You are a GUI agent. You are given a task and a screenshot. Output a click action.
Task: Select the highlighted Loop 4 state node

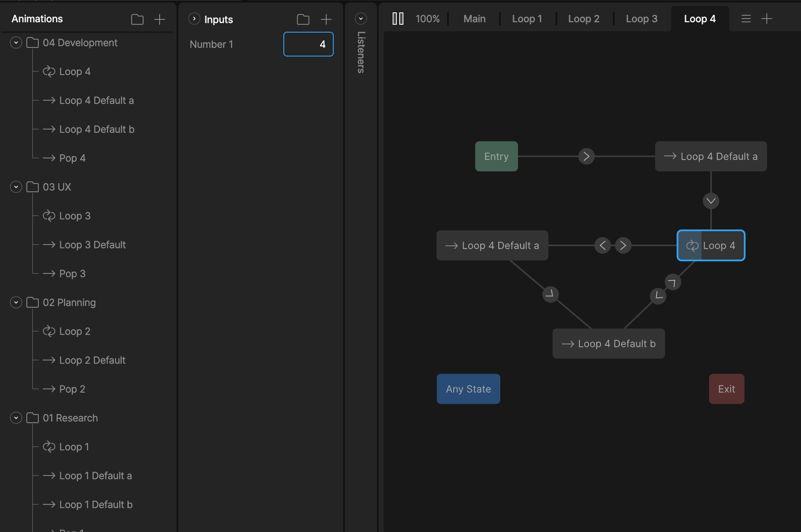point(711,245)
